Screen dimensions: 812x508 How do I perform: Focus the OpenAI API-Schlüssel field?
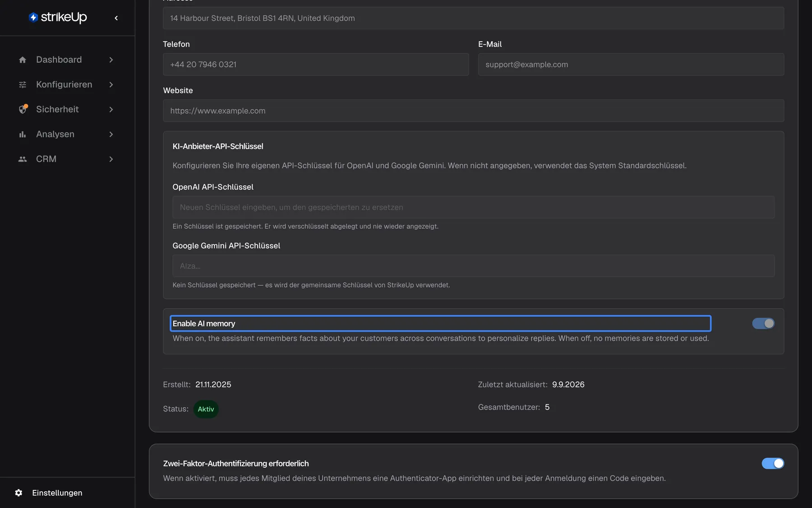click(x=473, y=207)
